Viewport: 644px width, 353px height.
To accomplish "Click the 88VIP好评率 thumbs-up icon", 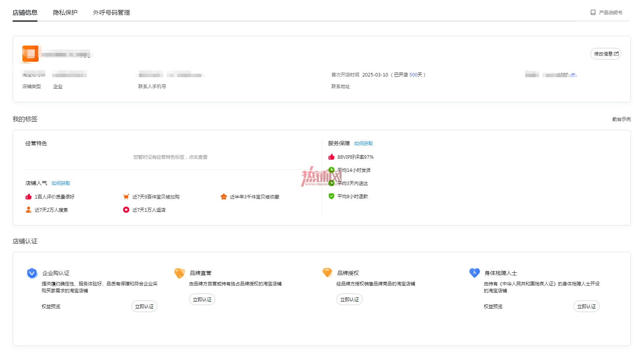I will [331, 157].
